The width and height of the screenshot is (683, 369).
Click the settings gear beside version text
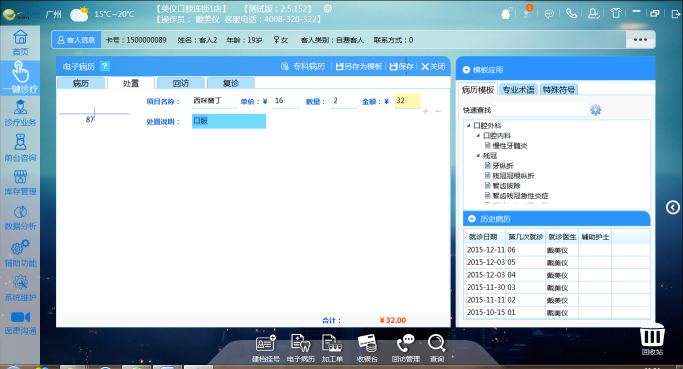328,8
